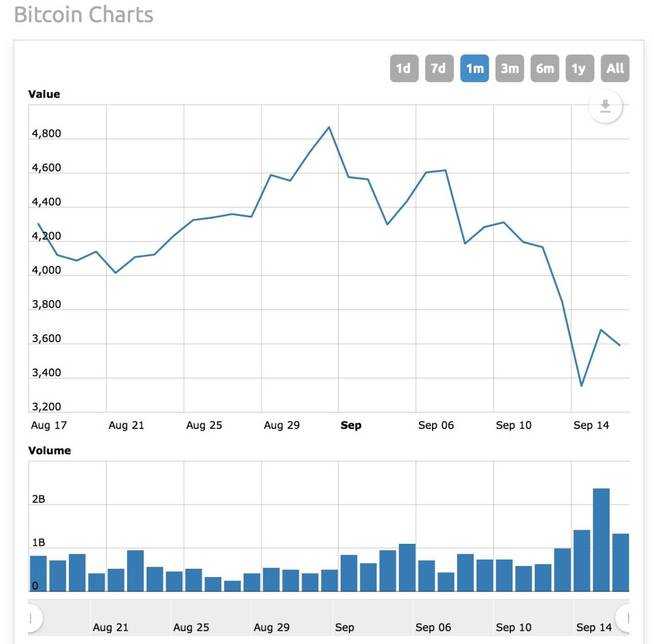Screen dimensions: 654x644
Task: Select the 1m range button
Action: [x=474, y=68]
